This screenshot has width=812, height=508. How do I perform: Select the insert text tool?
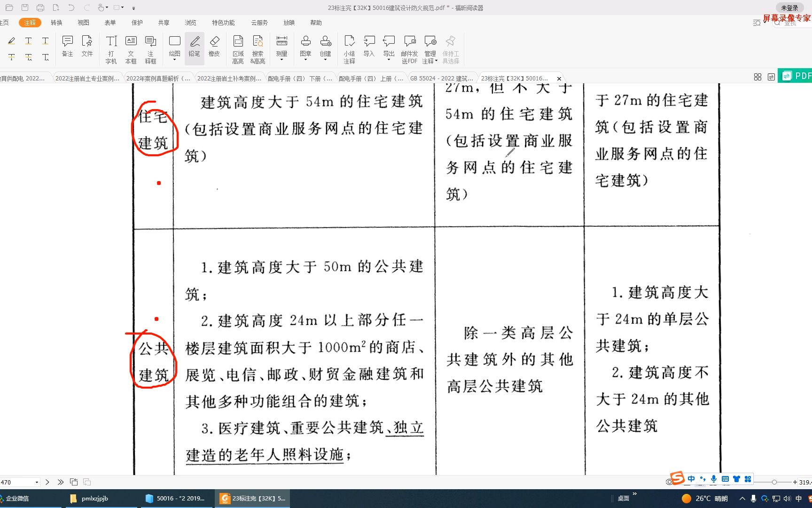tap(46, 57)
